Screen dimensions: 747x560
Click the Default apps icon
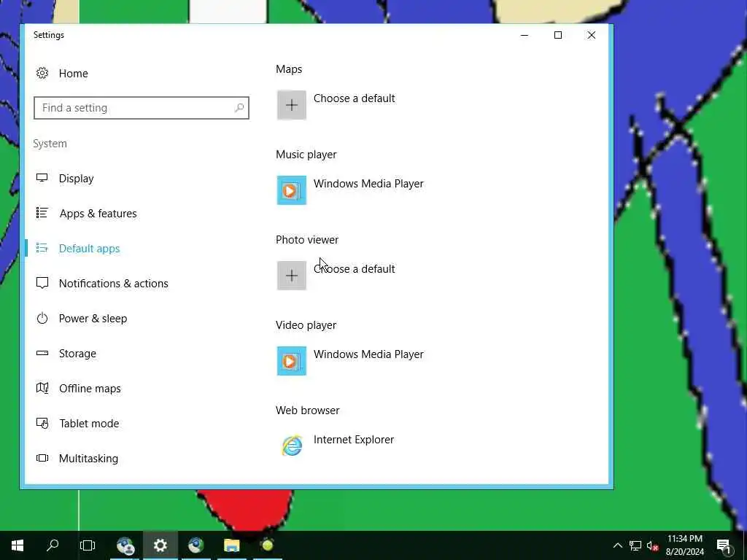point(42,248)
